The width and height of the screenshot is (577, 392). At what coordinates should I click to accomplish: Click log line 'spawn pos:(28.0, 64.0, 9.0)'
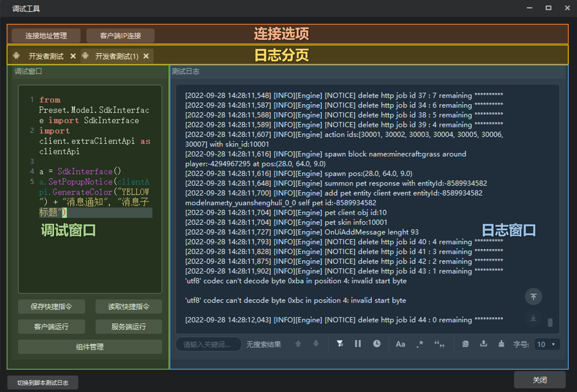point(298,174)
